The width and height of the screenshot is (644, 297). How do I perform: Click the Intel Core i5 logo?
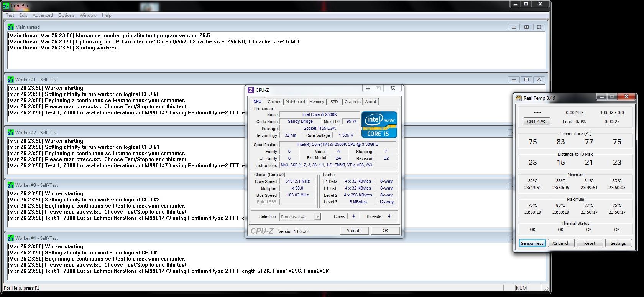tap(379, 125)
